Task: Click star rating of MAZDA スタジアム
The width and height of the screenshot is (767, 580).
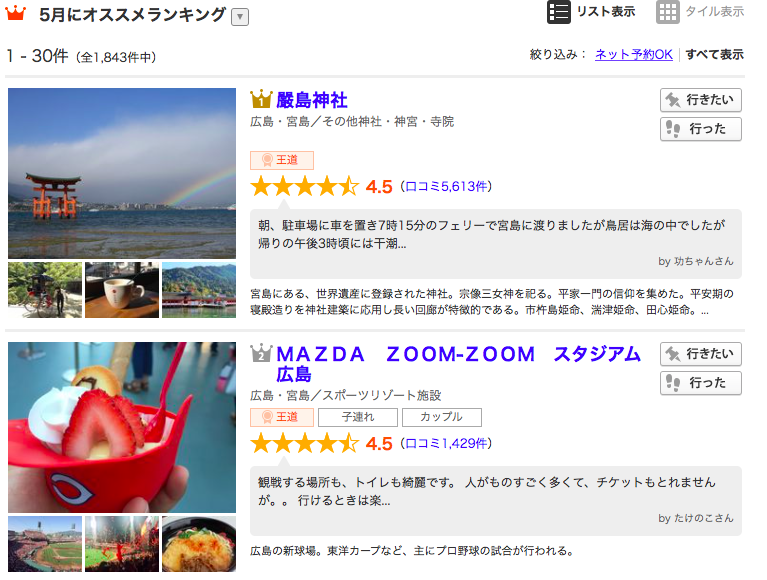Action: click(305, 444)
